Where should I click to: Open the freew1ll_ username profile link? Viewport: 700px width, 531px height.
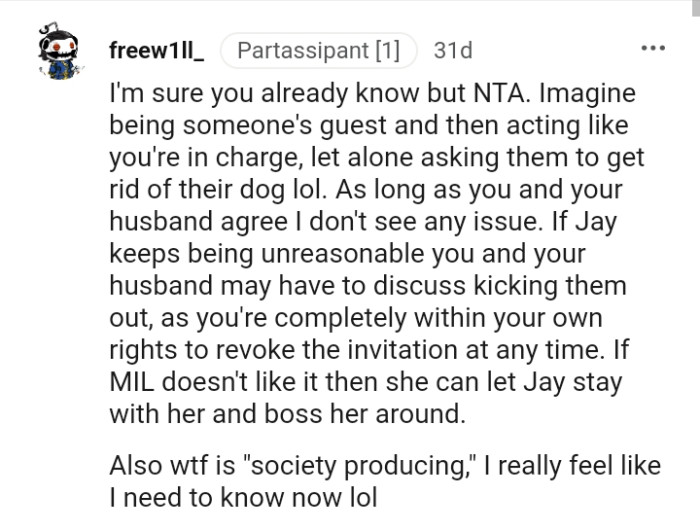point(155,50)
